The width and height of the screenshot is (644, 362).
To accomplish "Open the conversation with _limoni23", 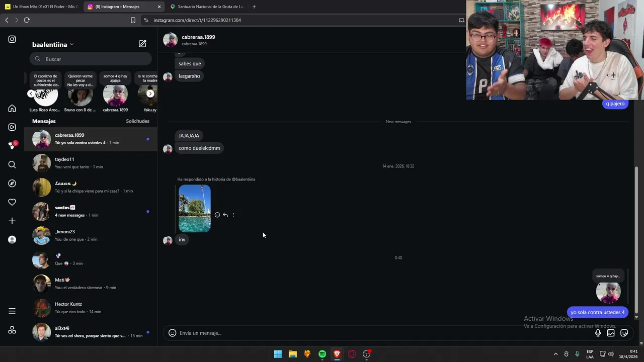I will click(x=91, y=235).
